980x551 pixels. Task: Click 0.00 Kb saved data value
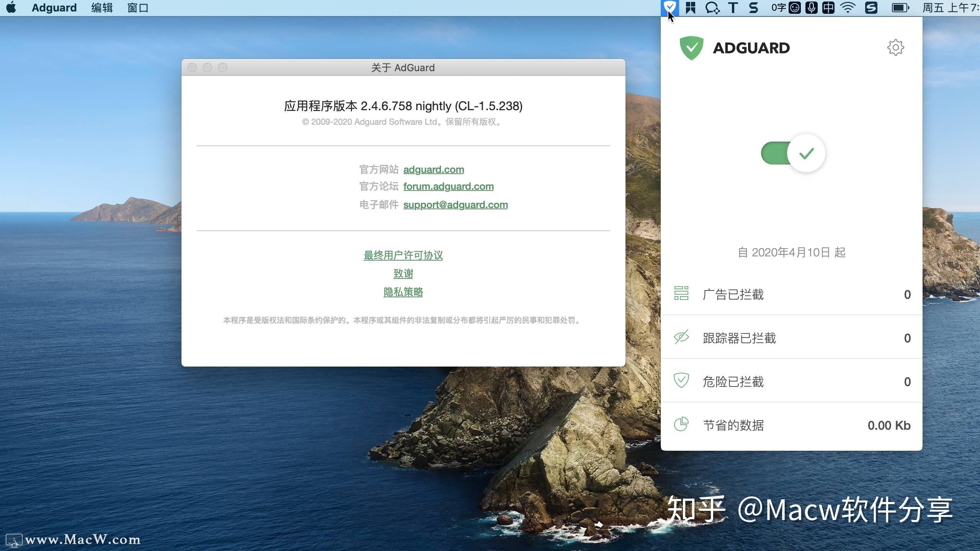(x=889, y=425)
